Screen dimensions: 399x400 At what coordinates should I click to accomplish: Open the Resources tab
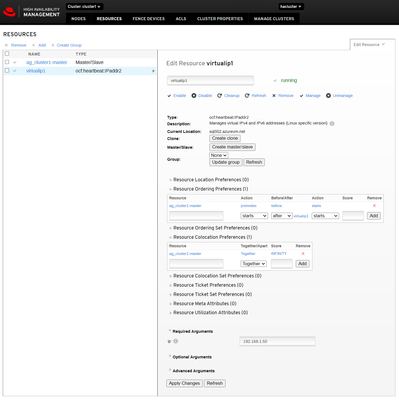click(109, 19)
